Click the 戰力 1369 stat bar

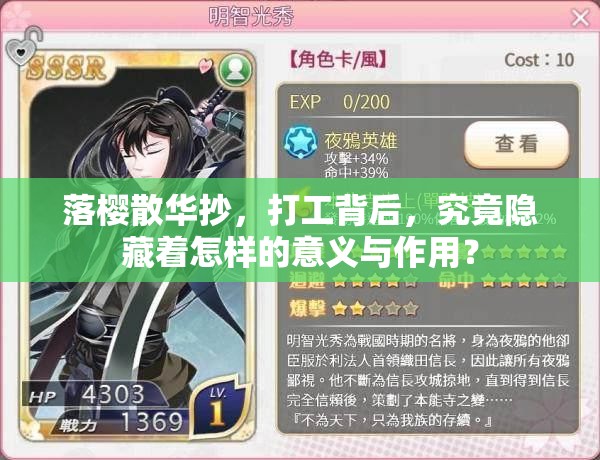[120, 423]
